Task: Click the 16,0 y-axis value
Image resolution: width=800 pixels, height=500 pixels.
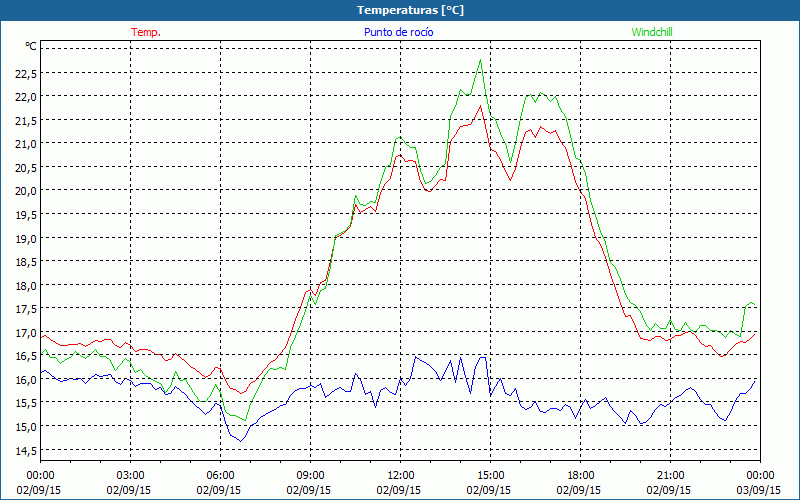Action: click(26, 380)
